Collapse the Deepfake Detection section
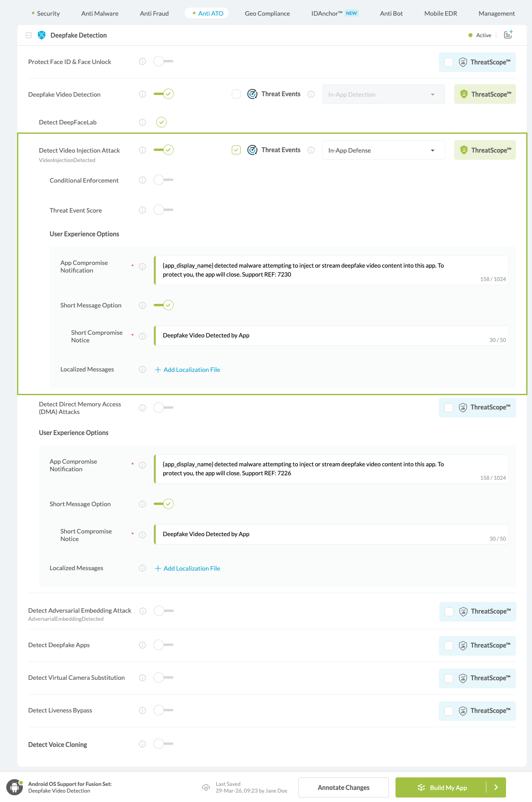This screenshot has width=532, height=802. [x=29, y=35]
